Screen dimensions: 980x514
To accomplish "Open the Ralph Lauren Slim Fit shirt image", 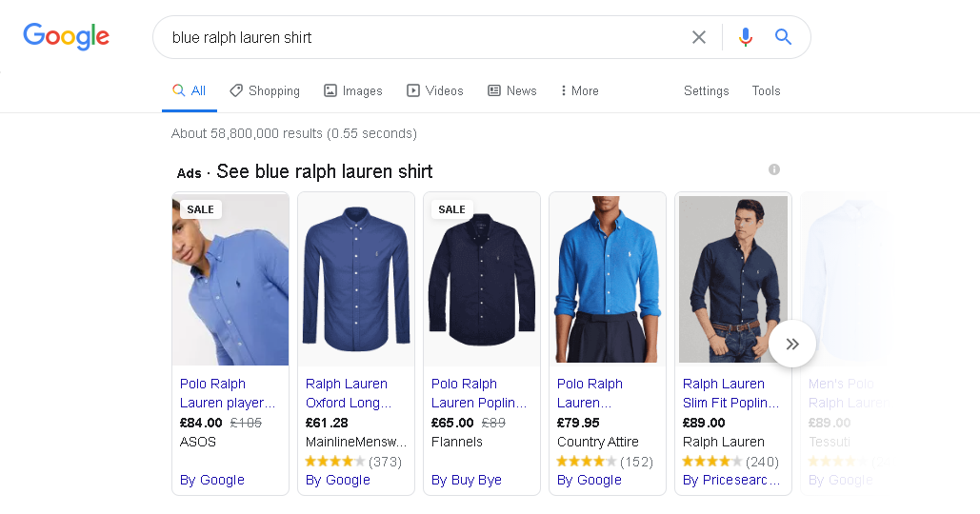I will pyautogui.click(x=733, y=280).
